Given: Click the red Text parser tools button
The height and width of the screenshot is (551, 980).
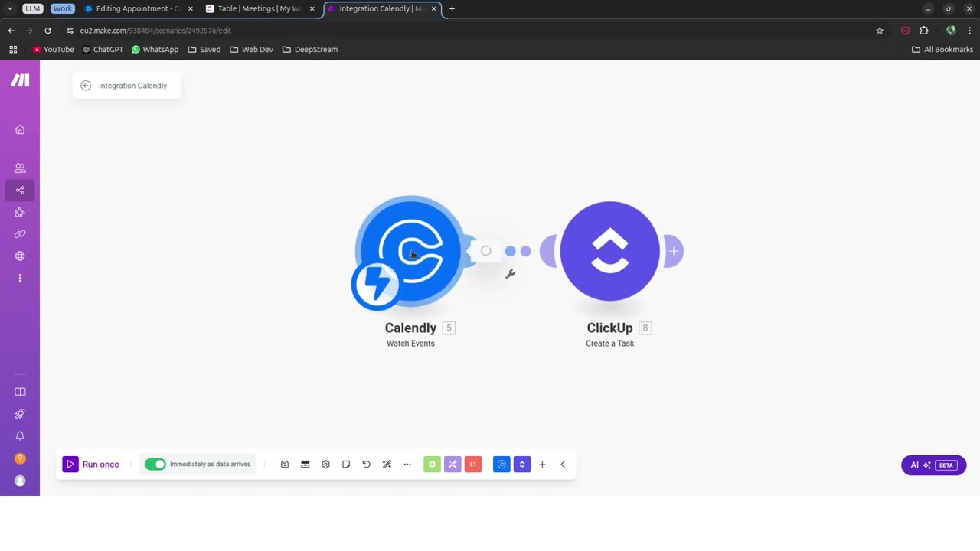Looking at the screenshot, I should [x=473, y=465].
